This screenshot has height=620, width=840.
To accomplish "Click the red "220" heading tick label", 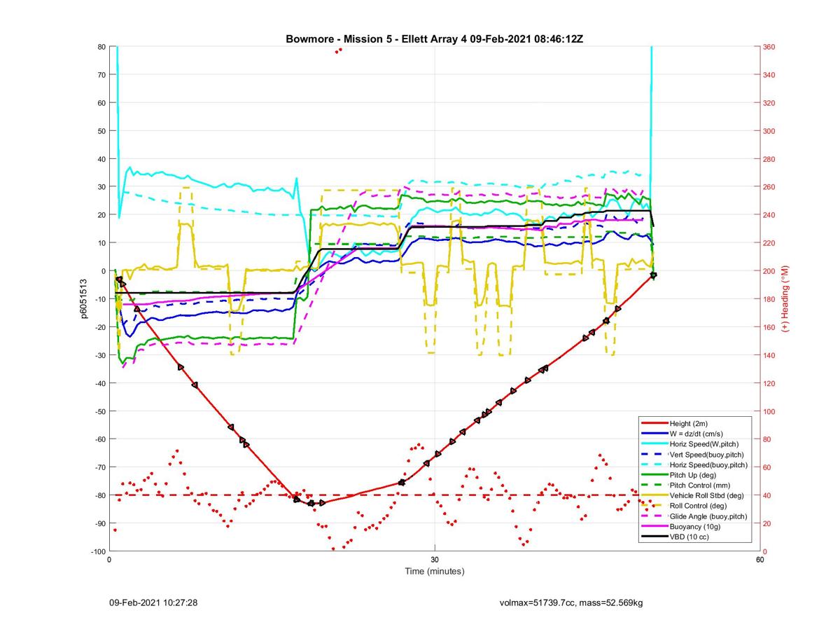I will (770, 243).
